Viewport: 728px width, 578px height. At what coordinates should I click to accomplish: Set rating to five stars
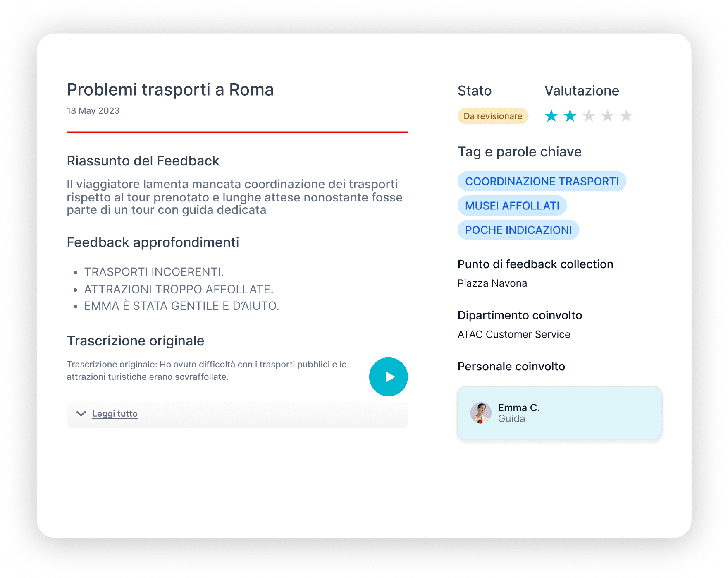point(626,116)
